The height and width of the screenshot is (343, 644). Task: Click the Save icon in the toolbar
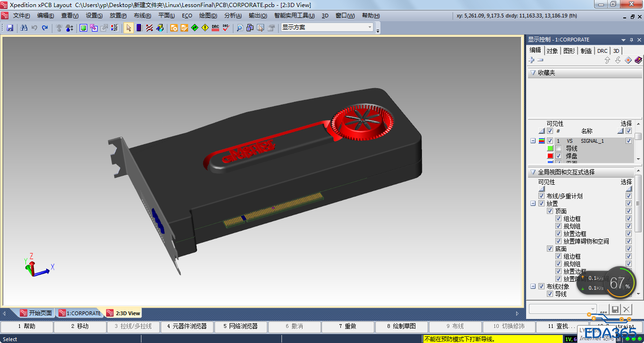click(x=10, y=28)
